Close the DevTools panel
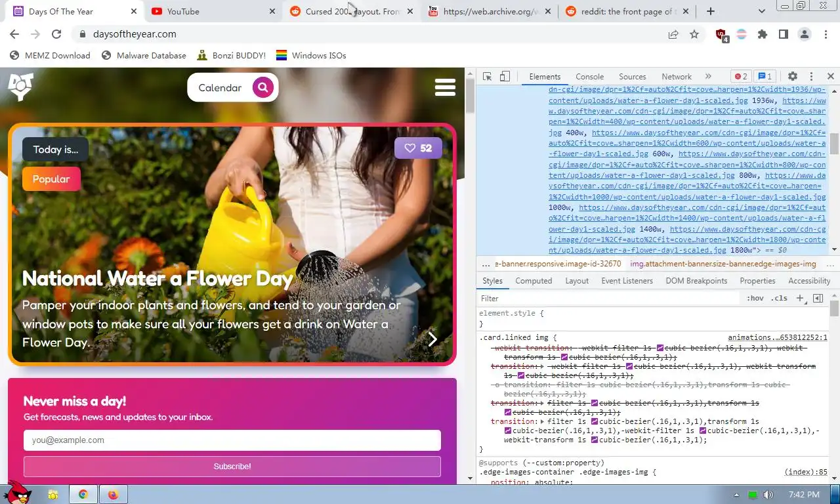 tap(830, 77)
